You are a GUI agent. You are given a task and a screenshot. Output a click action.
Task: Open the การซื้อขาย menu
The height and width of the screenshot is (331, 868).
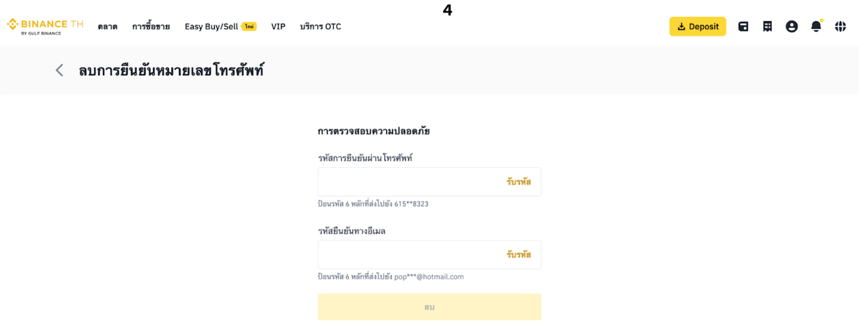tap(151, 27)
